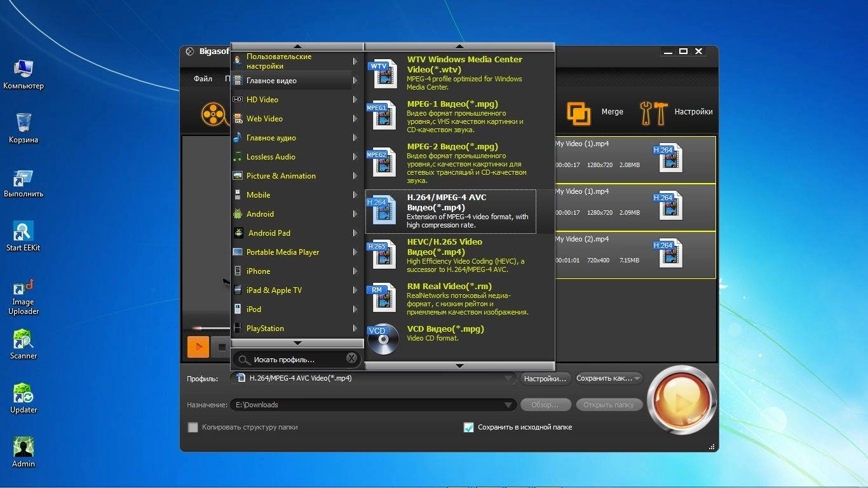Expand Web Video submenu arrow
The image size is (868, 488).
355,119
